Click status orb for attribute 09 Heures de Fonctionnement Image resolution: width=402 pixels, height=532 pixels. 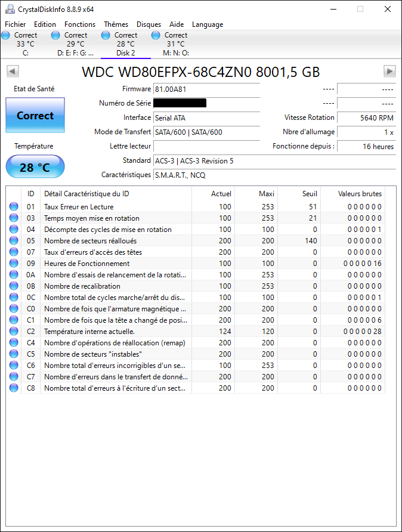point(14,263)
